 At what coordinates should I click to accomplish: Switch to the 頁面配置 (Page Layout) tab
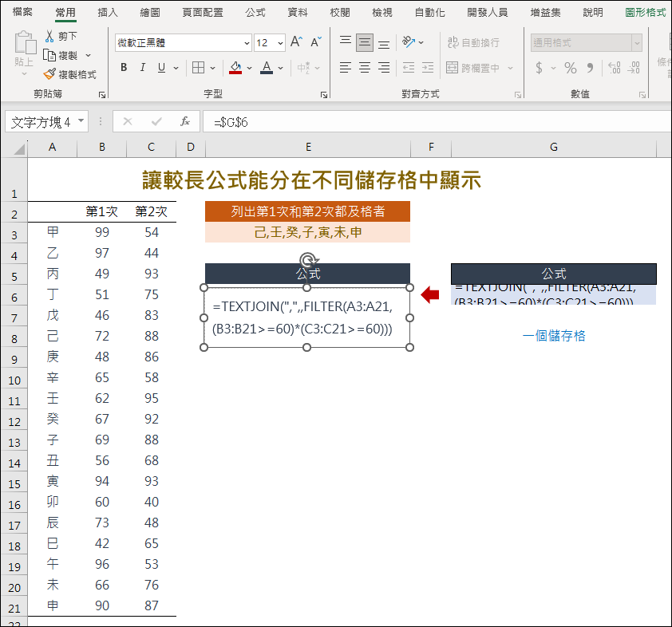[x=203, y=12]
